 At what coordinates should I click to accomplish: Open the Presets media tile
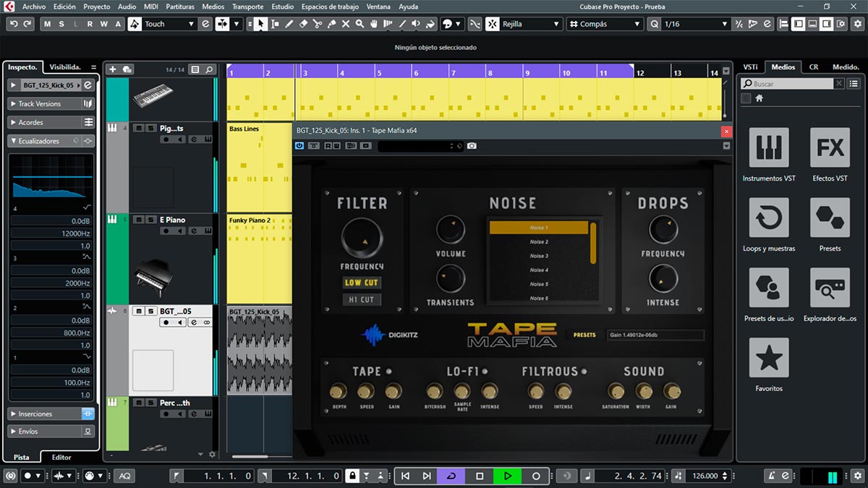(x=830, y=218)
